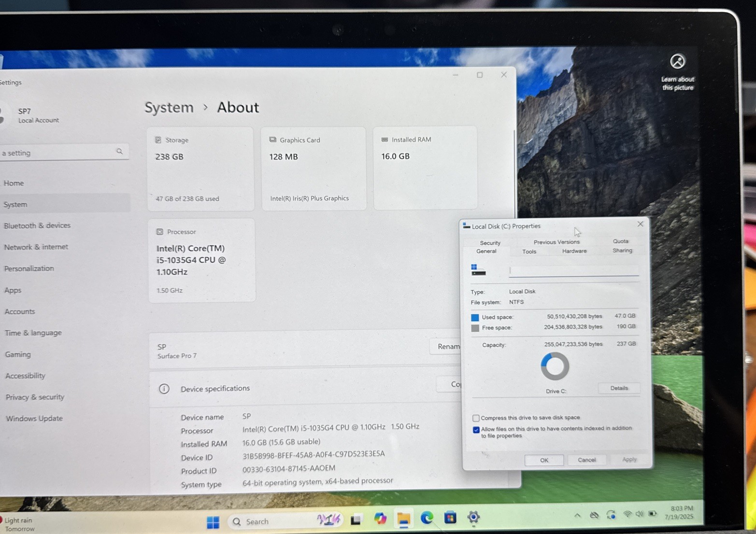This screenshot has height=534, width=756.
Task: Switch to the Settings taskbar icon
Action: click(x=473, y=517)
